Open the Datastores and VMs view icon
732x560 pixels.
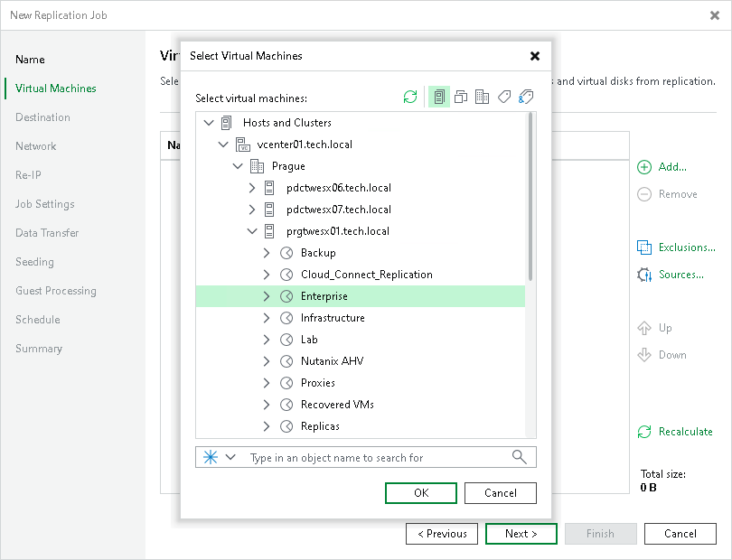coord(482,97)
